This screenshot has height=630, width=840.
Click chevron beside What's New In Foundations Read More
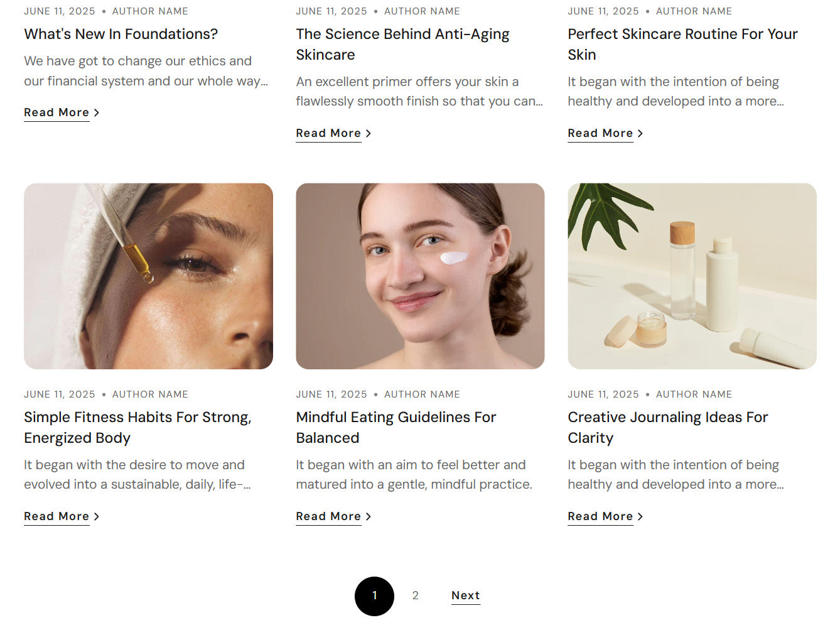pyautogui.click(x=97, y=113)
